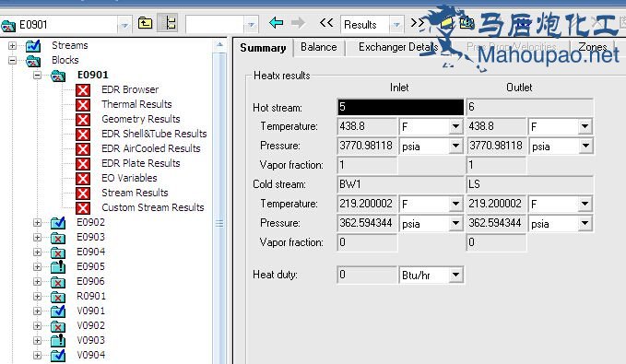Click the V0901 checked folder icon
Viewport: 626px width, 364px height.
58,311
